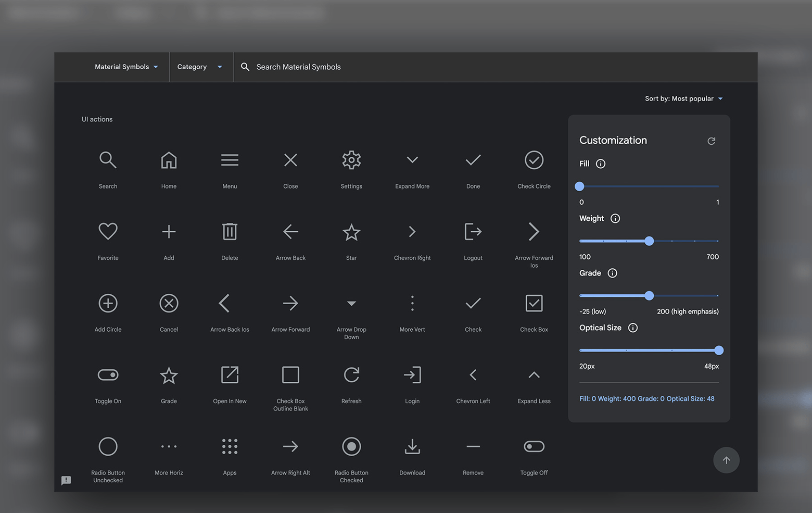
Task: Select the Settings gear icon
Action: click(351, 160)
